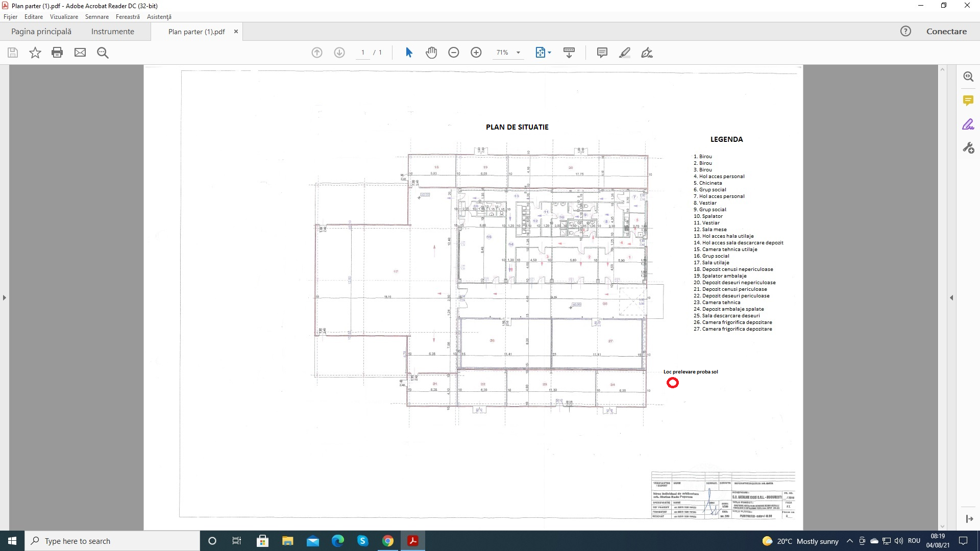Expand the left navigation pane
The width and height of the screenshot is (980, 551).
5,297
